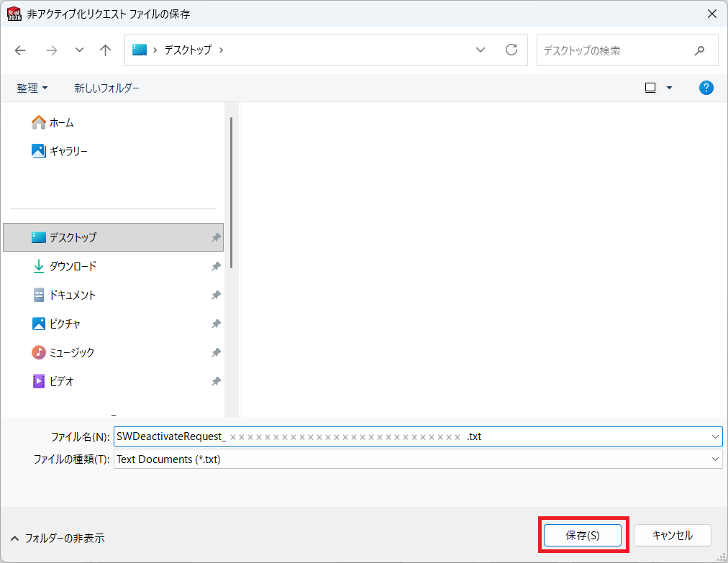
Task: Click the forward navigation arrow
Action: [x=52, y=50]
